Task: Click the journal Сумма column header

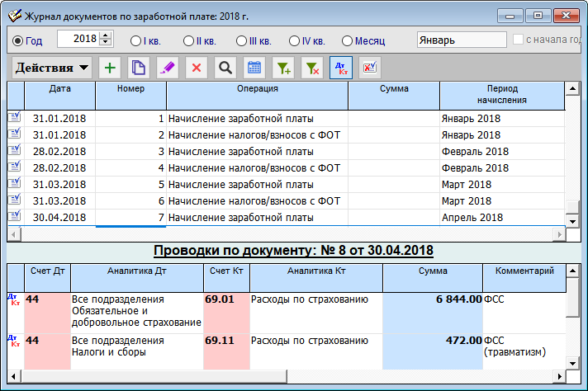Action: coord(394,96)
